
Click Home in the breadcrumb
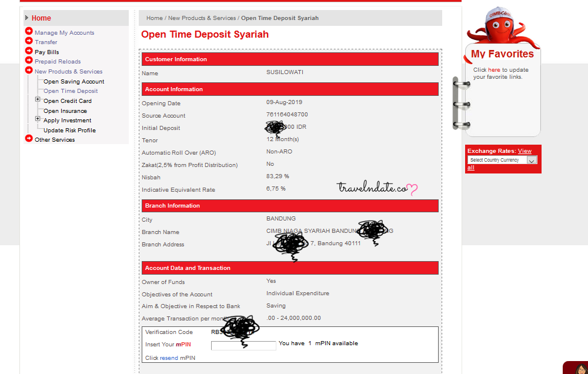tap(155, 18)
